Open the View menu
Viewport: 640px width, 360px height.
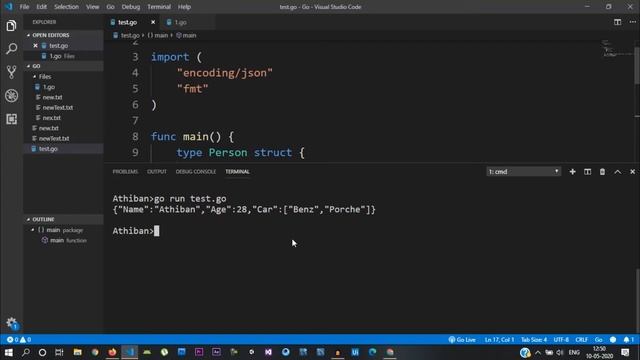click(x=92, y=7)
